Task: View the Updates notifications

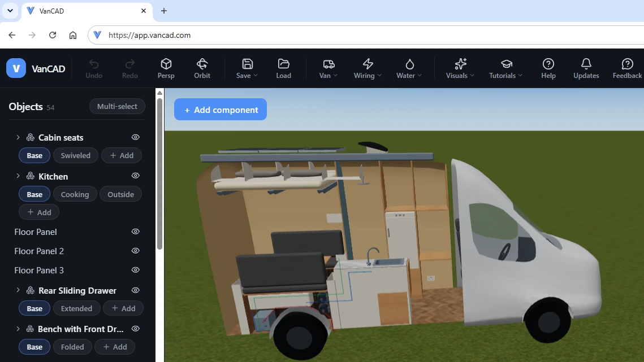Action: (x=586, y=68)
